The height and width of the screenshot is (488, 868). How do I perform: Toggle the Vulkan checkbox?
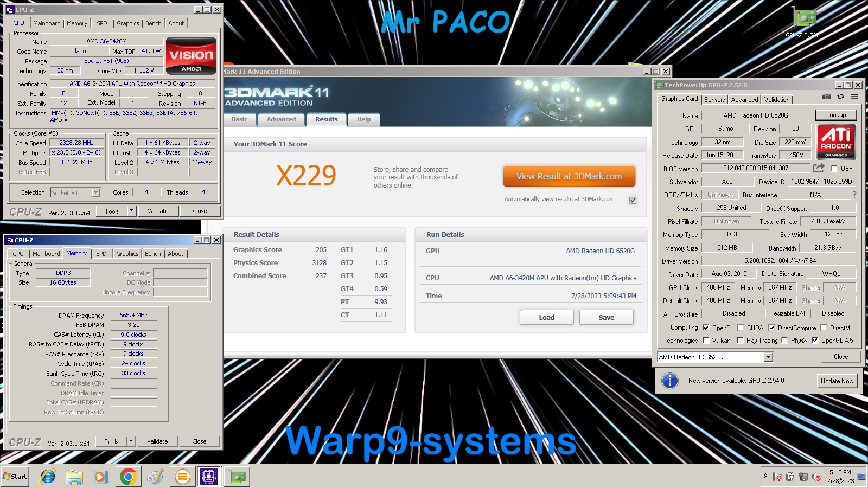(x=706, y=340)
